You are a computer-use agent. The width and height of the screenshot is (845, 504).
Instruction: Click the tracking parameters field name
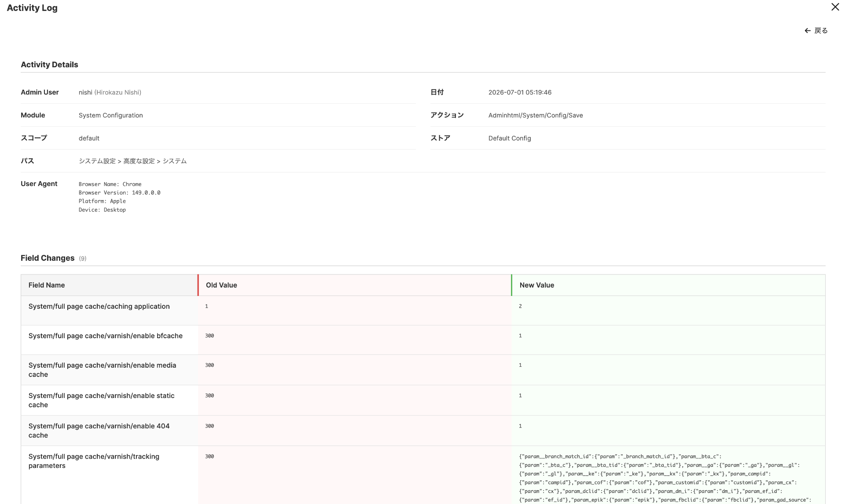click(x=94, y=461)
